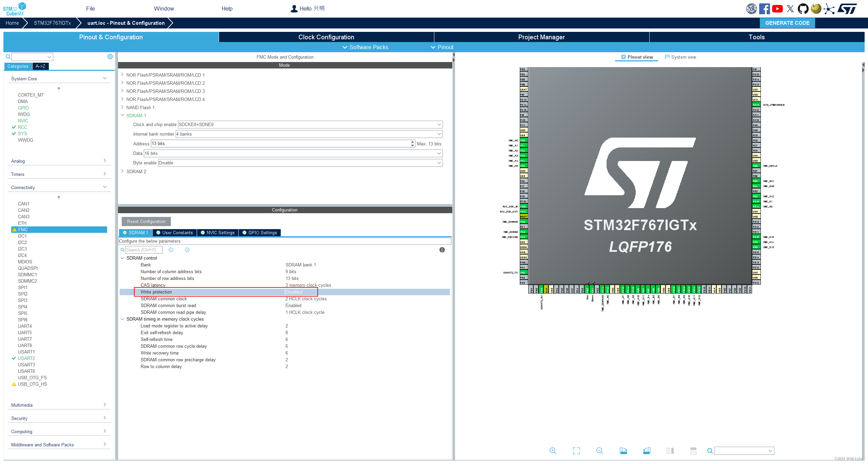
Task: Open the GitHub page via the top-right icon
Action: coord(804,8)
